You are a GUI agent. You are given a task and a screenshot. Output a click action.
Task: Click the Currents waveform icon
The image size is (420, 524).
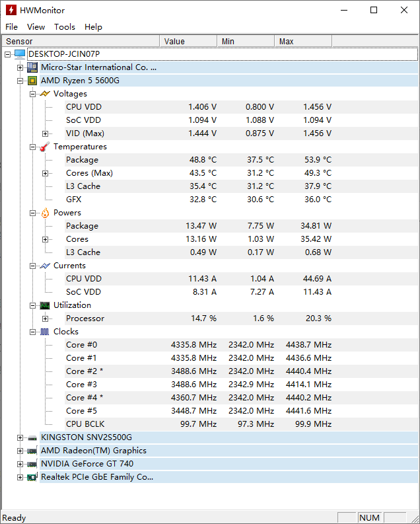point(45,266)
